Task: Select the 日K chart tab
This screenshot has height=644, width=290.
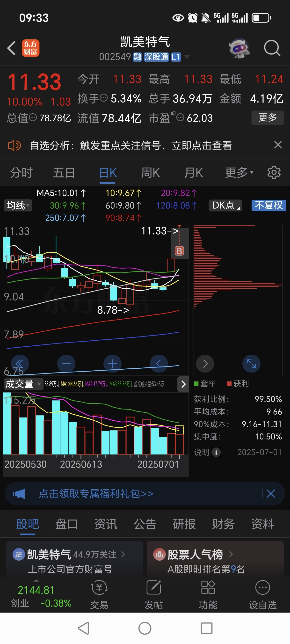Action: [108, 172]
